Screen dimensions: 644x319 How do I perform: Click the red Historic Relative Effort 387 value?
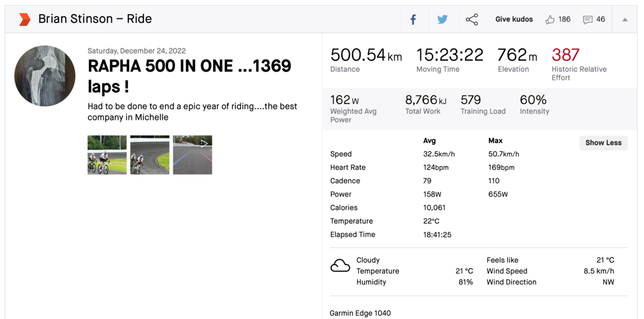[565, 55]
